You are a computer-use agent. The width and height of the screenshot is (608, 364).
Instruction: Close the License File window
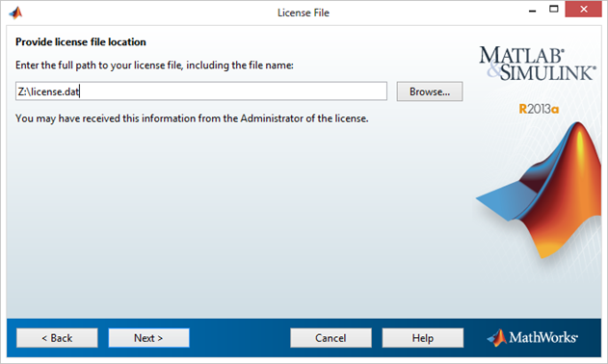tap(584, 10)
